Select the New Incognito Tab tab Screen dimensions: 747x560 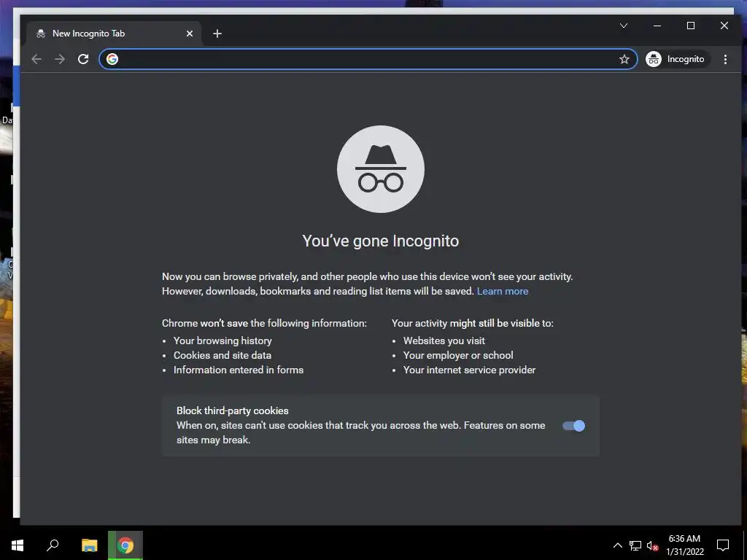tap(115, 34)
